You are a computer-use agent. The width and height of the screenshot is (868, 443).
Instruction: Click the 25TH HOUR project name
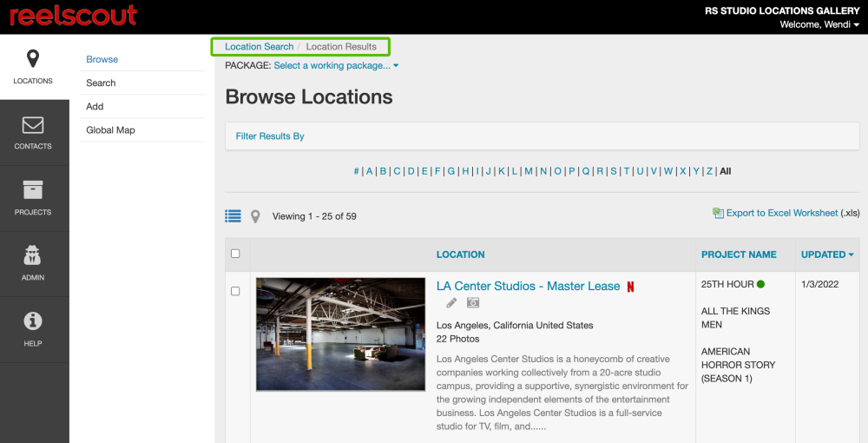point(727,284)
